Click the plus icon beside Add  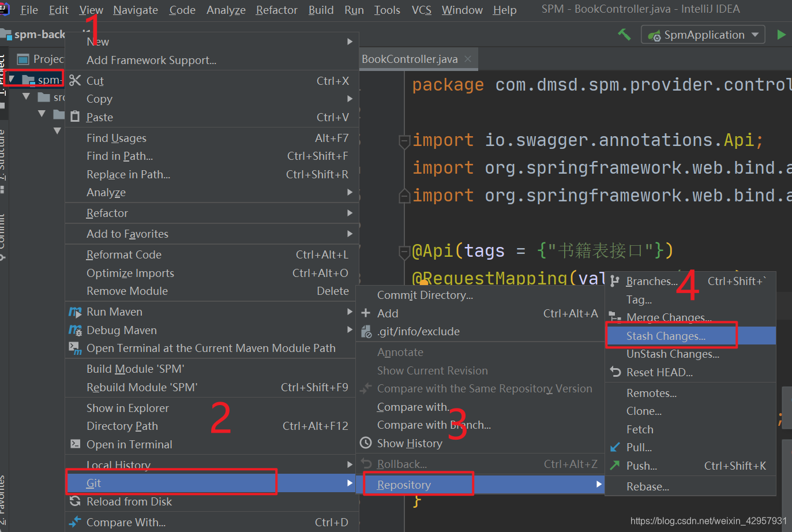click(366, 313)
